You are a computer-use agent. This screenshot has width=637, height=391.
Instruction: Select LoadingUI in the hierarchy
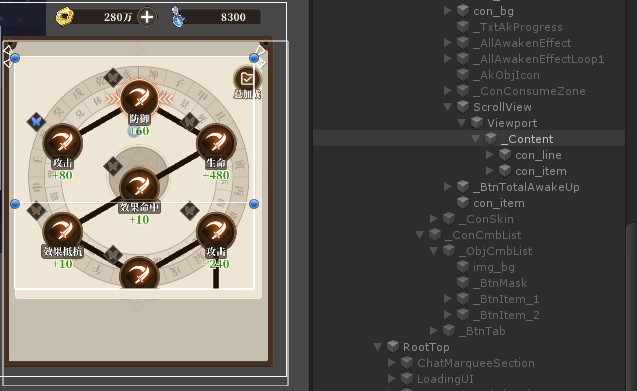point(445,379)
